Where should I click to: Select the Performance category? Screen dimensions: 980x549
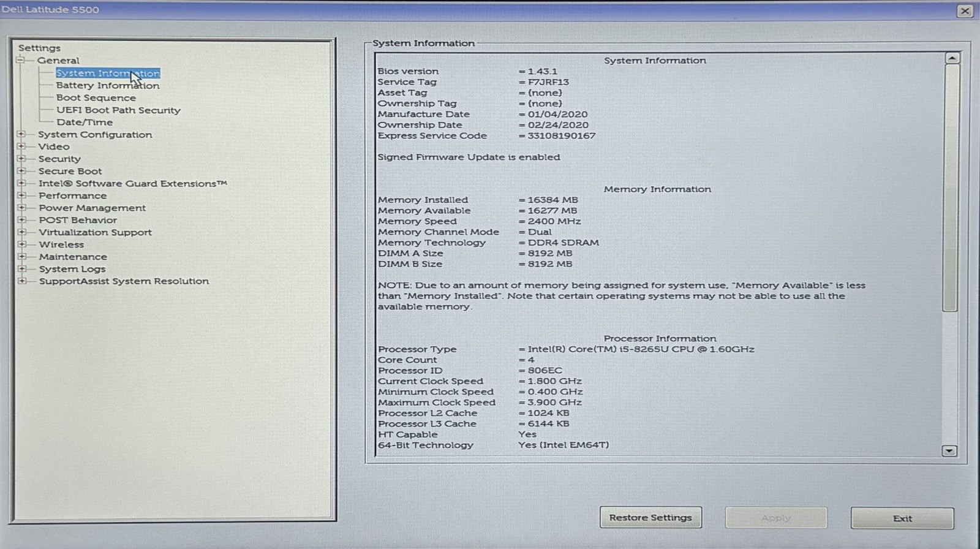(x=73, y=196)
